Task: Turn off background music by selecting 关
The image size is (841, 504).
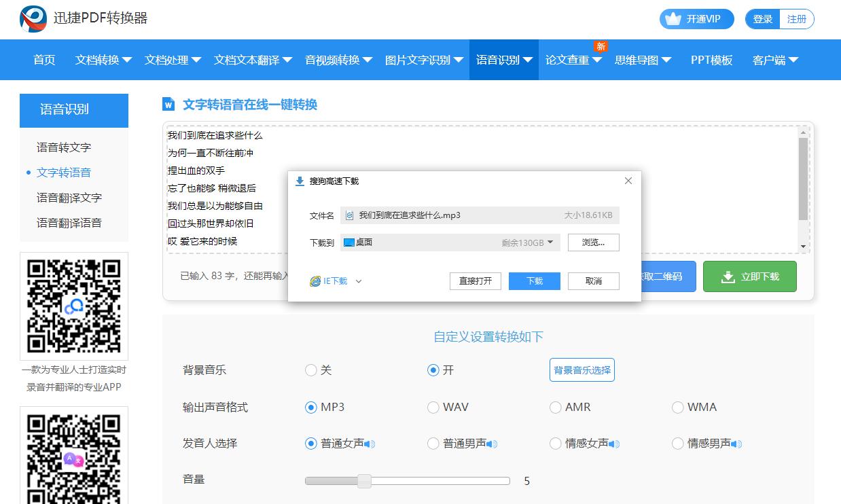Action: click(312, 370)
